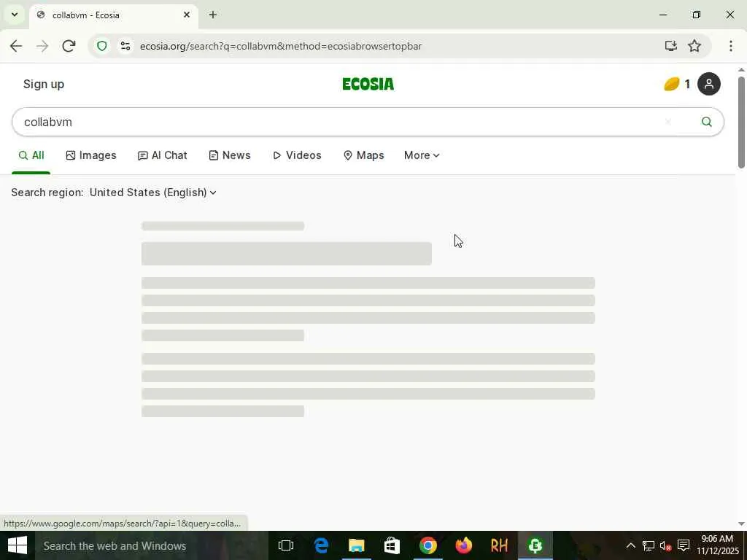Open the taskbar clock and date
This screenshot has height=560, width=747.
pyautogui.click(x=718, y=545)
